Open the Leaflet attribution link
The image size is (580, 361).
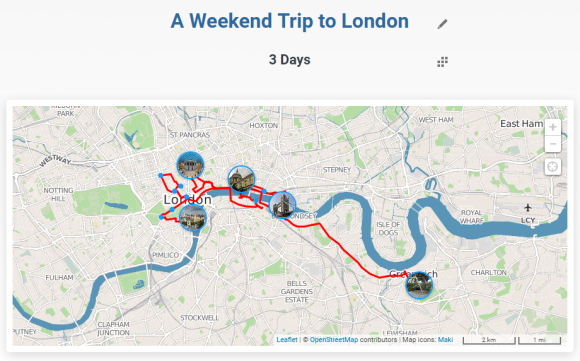coord(287,340)
